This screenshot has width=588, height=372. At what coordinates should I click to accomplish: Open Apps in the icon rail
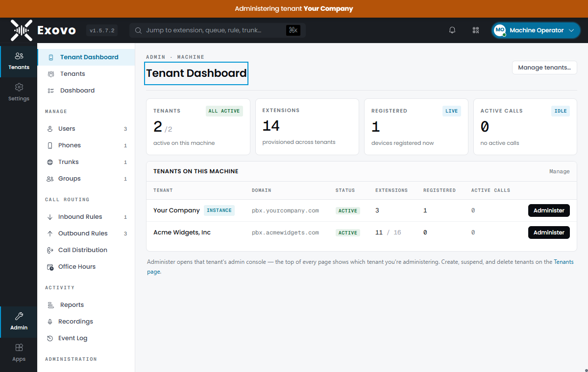(19, 353)
